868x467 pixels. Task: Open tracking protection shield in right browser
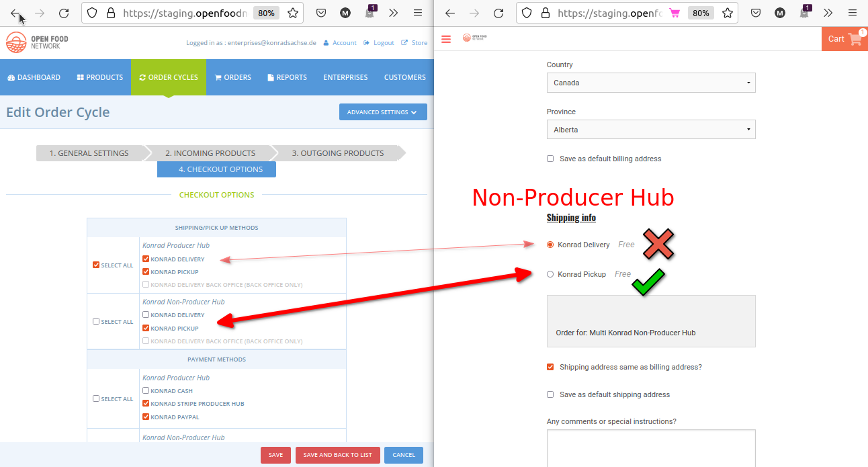click(x=527, y=13)
